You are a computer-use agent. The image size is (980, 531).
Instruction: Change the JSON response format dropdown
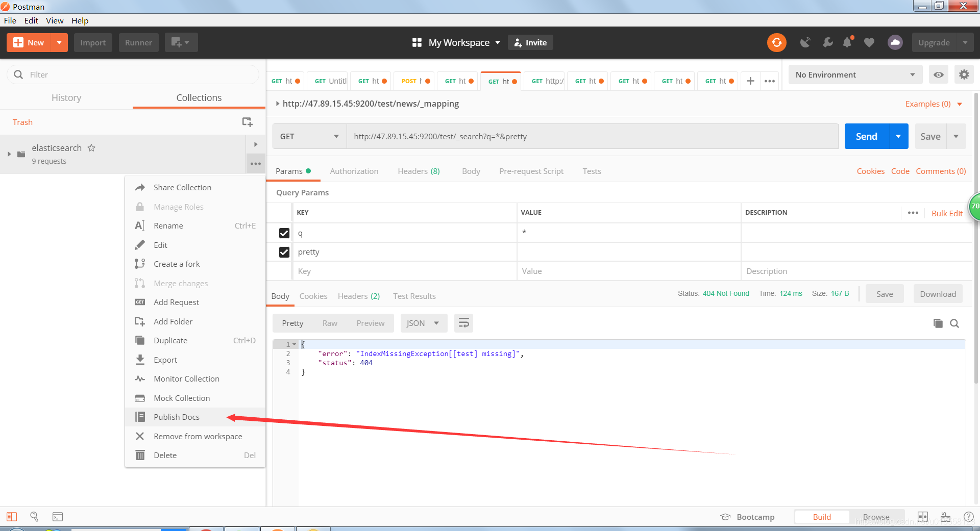click(424, 323)
